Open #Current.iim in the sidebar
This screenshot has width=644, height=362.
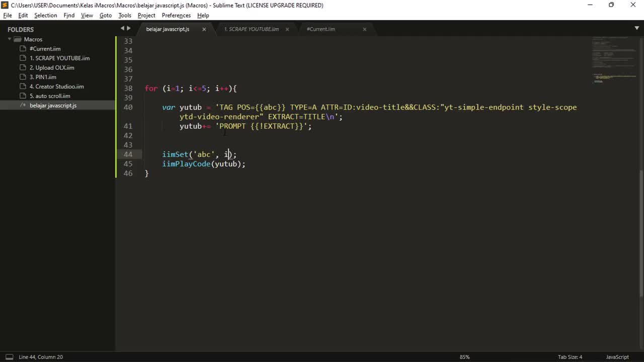(45, 49)
